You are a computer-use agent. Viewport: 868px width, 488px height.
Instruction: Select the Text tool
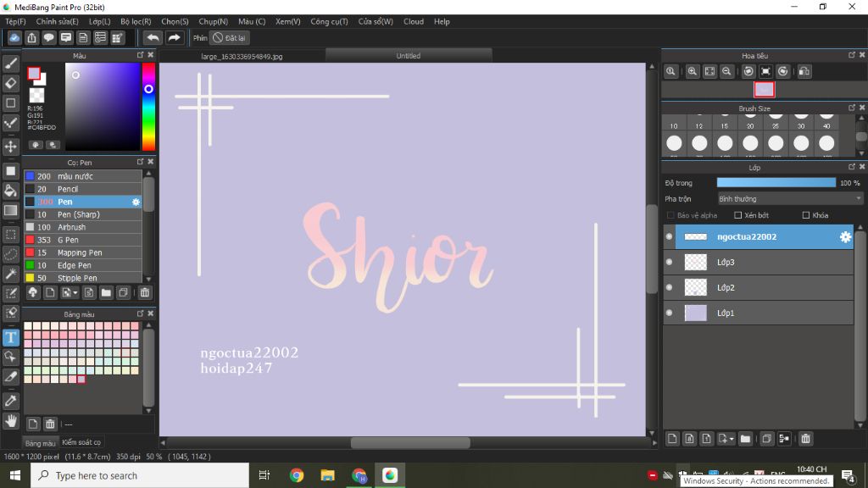(x=10, y=337)
